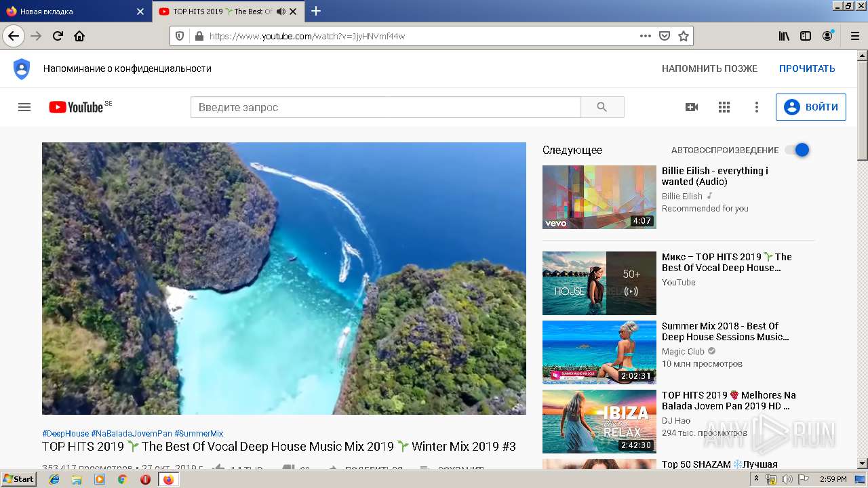Open the Opera taskbar icon

[145, 479]
